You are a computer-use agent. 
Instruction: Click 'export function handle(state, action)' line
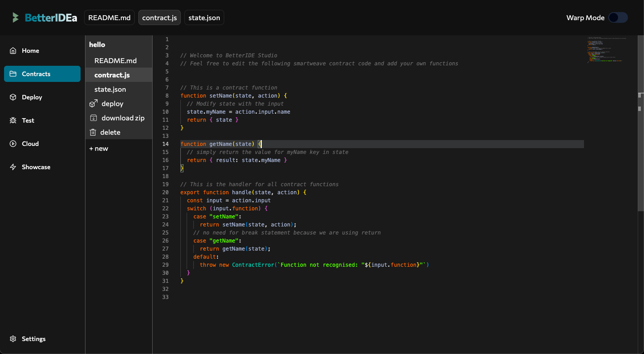tap(243, 192)
